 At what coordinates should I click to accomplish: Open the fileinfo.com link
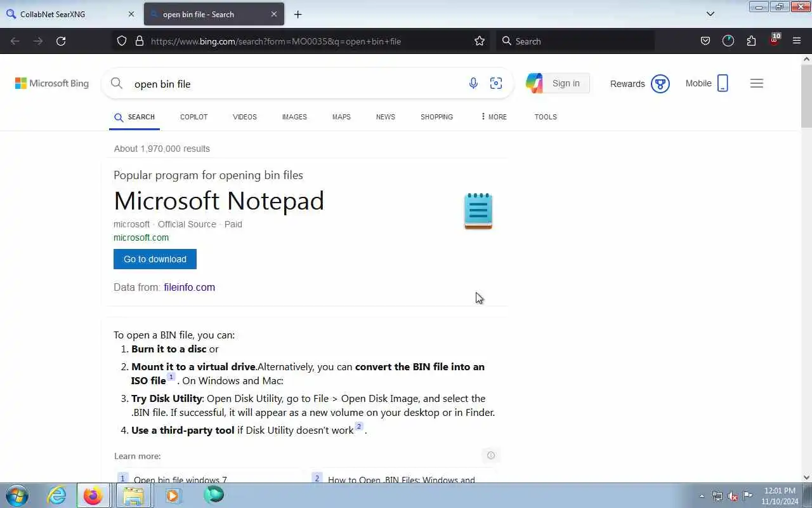189,287
